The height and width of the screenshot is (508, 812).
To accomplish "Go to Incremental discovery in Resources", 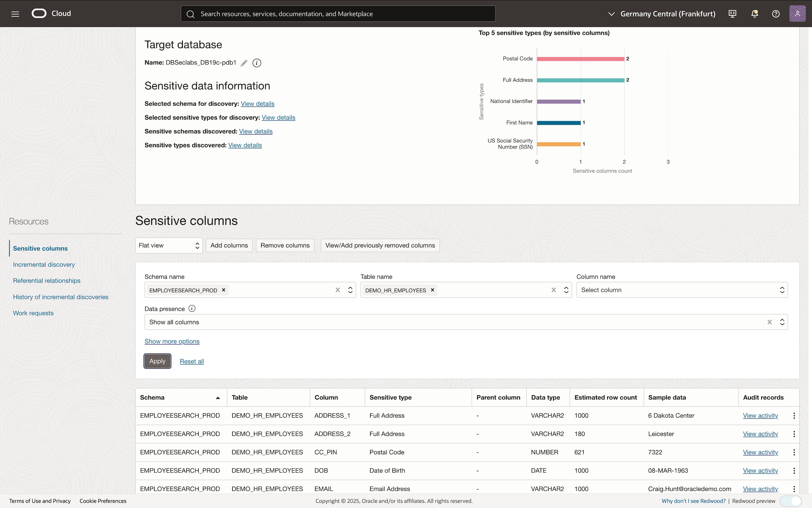I will 44,265.
